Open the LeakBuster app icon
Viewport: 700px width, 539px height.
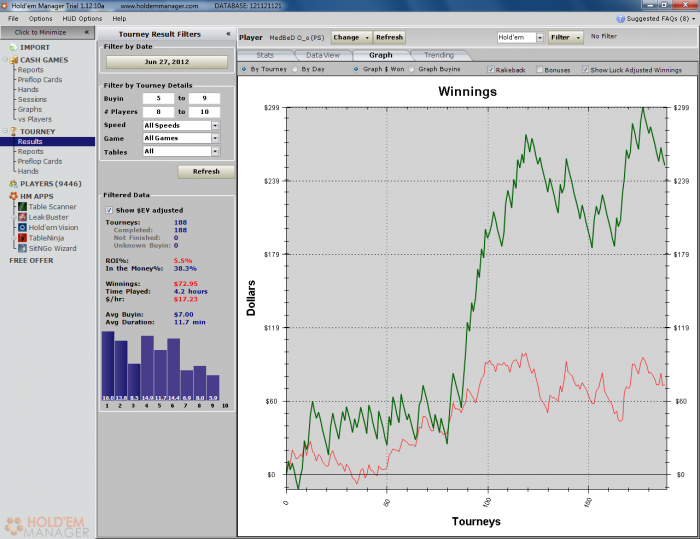(22, 217)
